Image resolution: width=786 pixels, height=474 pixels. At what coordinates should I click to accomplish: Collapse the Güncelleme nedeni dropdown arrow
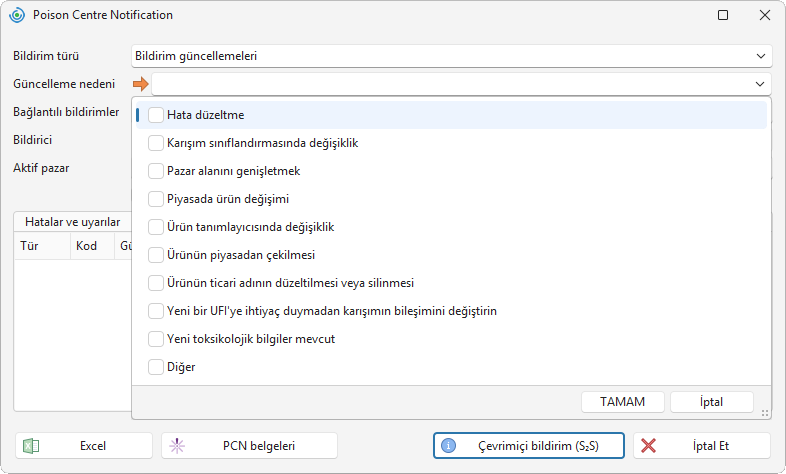(760, 84)
